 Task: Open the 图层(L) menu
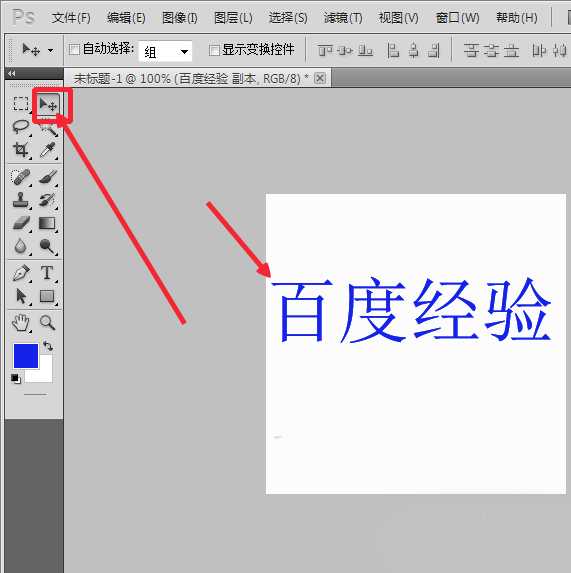(233, 18)
